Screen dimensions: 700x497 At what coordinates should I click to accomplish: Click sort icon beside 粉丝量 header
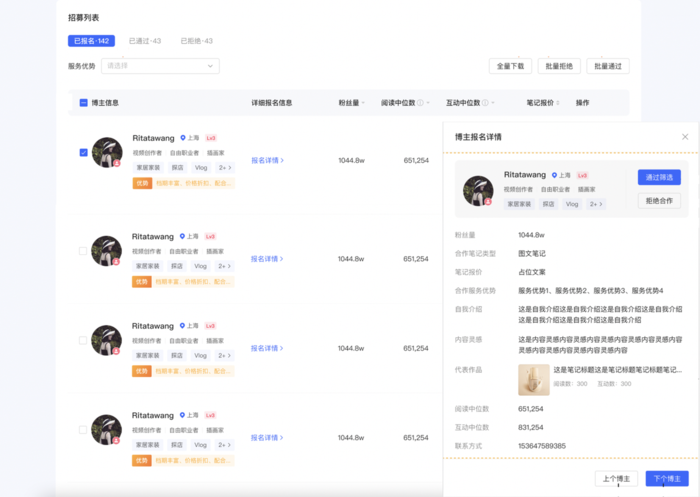pos(364,103)
